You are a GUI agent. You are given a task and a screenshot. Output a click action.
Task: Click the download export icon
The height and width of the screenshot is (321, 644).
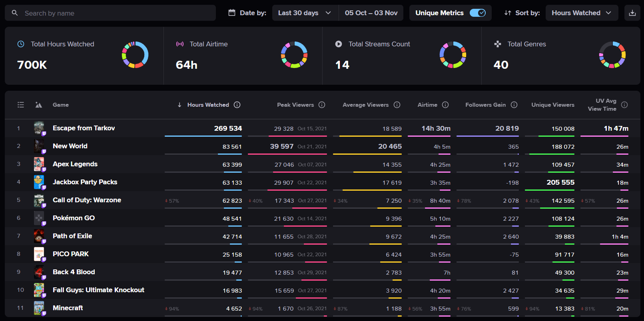(632, 13)
